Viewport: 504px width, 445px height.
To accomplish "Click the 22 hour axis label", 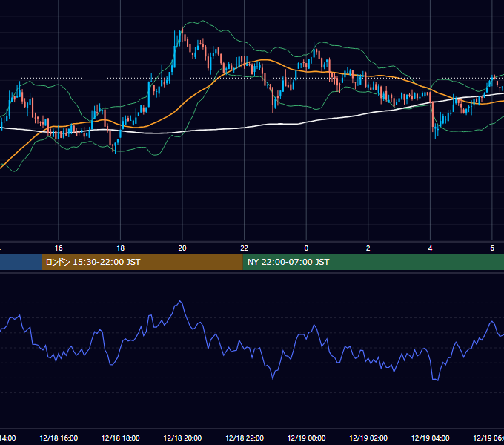I will point(245,248).
